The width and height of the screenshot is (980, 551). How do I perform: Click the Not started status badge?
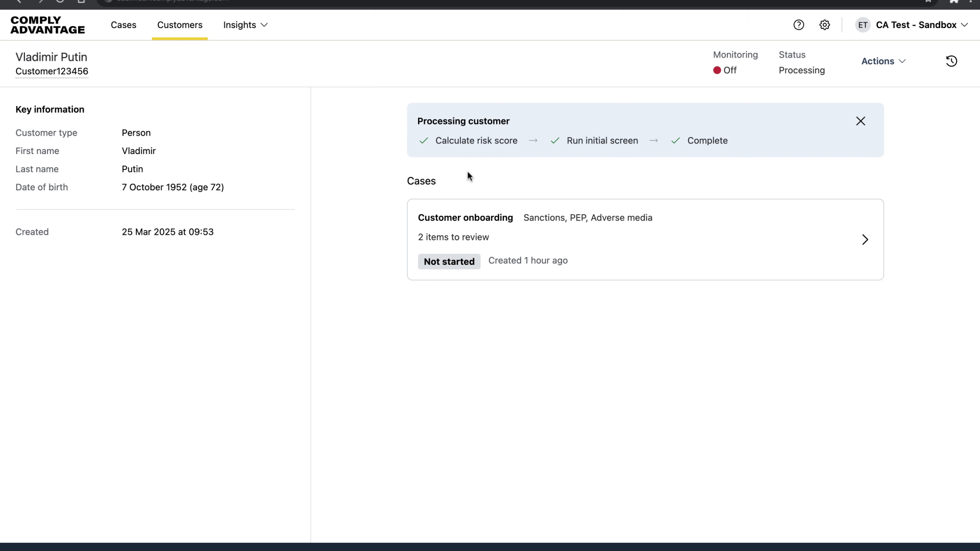point(449,262)
